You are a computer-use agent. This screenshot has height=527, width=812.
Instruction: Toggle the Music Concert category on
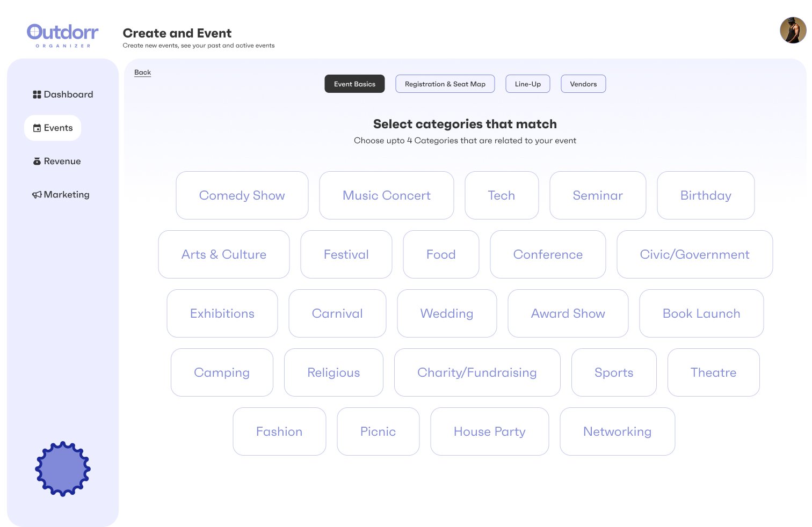[386, 195]
